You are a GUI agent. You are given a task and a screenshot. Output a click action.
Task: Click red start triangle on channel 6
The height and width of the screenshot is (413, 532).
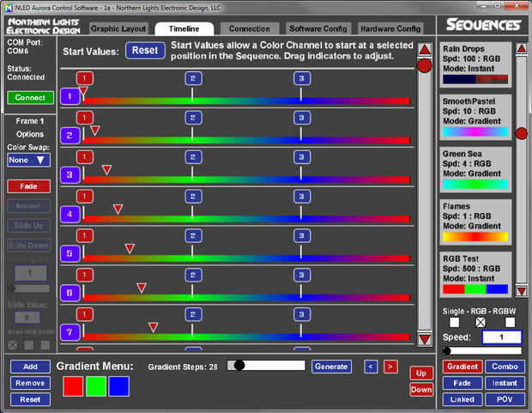142,288
